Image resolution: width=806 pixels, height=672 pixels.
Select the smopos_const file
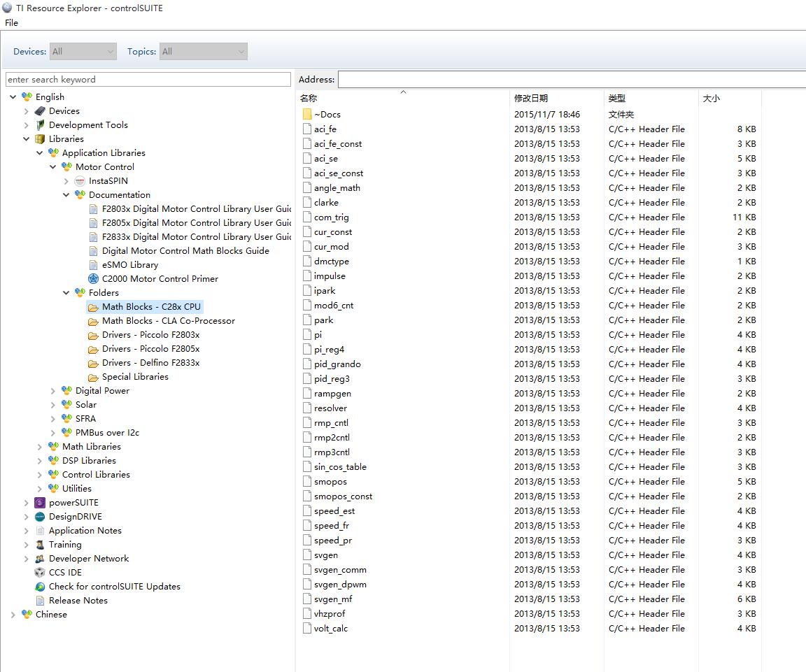tap(343, 496)
